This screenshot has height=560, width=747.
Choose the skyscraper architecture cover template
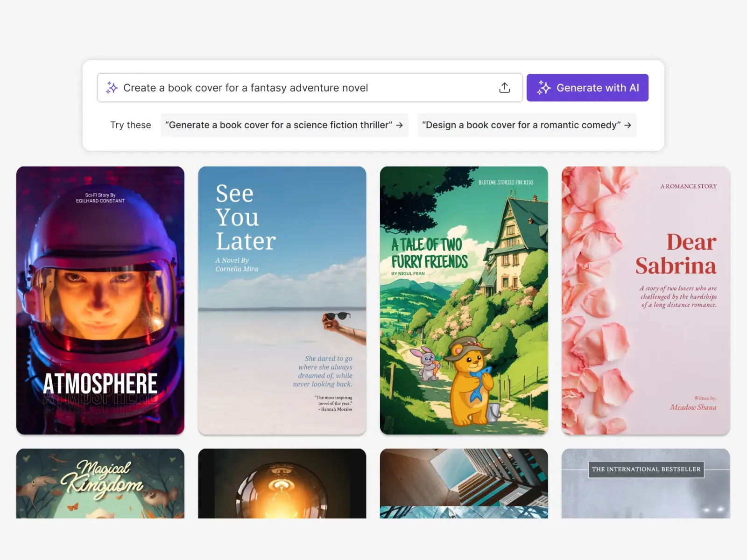tap(464, 483)
